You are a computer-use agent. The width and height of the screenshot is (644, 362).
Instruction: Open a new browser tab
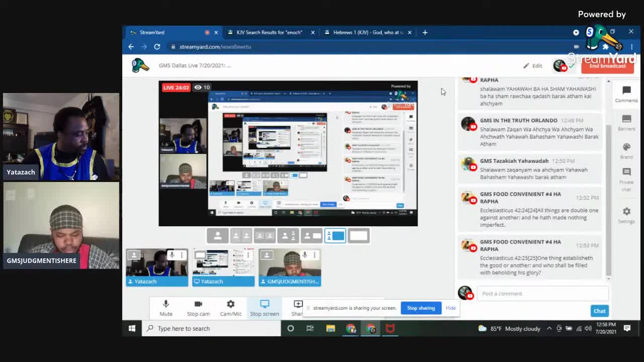pyautogui.click(x=425, y=32)
